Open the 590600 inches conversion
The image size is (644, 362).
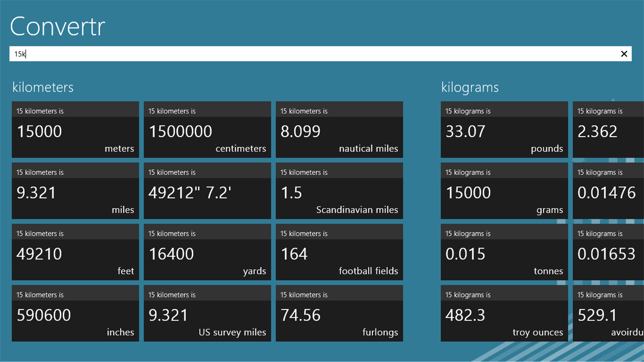75,313
